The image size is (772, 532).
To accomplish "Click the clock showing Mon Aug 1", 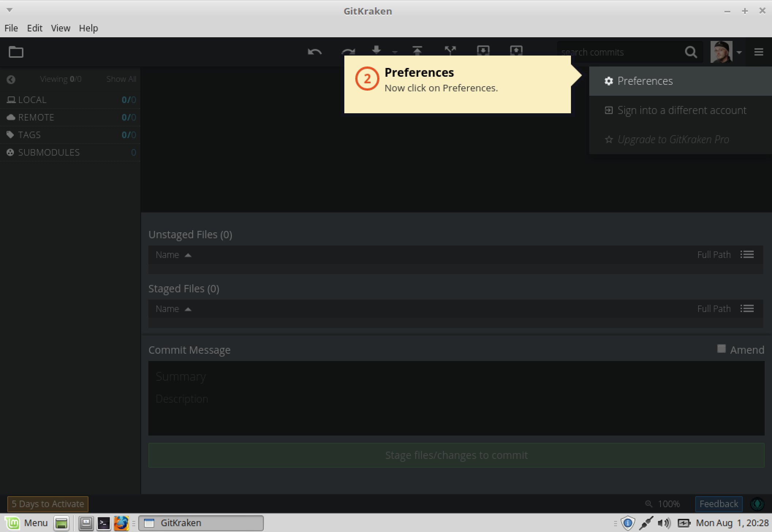I will tap(732, 523).
